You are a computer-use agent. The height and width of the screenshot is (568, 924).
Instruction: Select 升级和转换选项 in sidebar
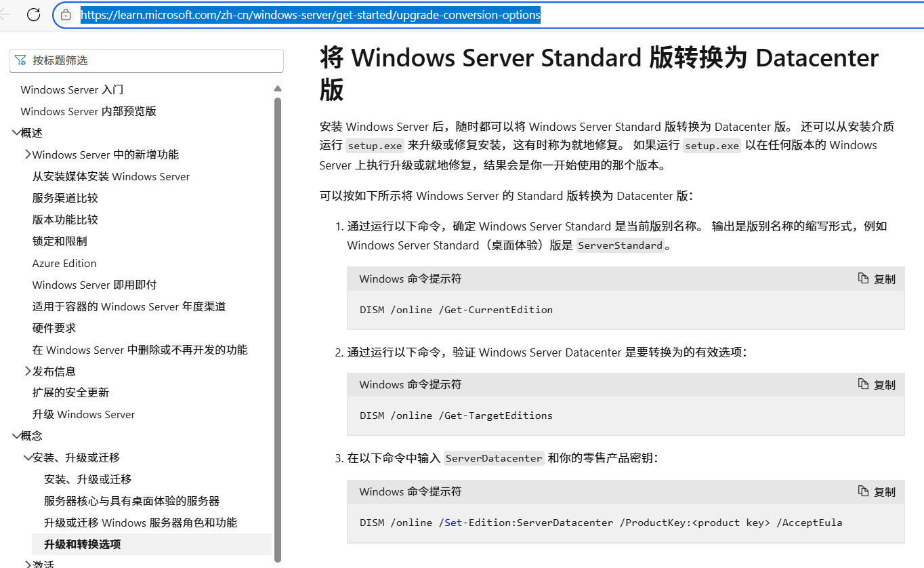[151, 544]
